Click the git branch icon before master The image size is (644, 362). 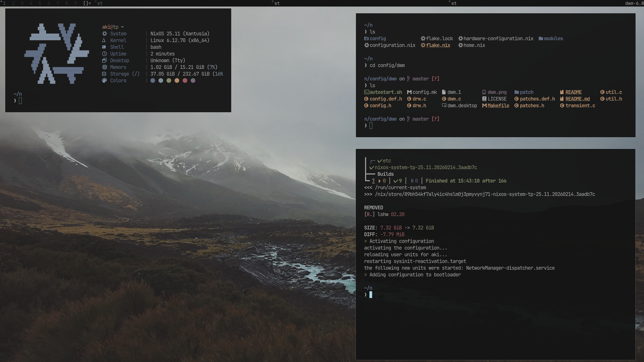[x=408, y=79]
